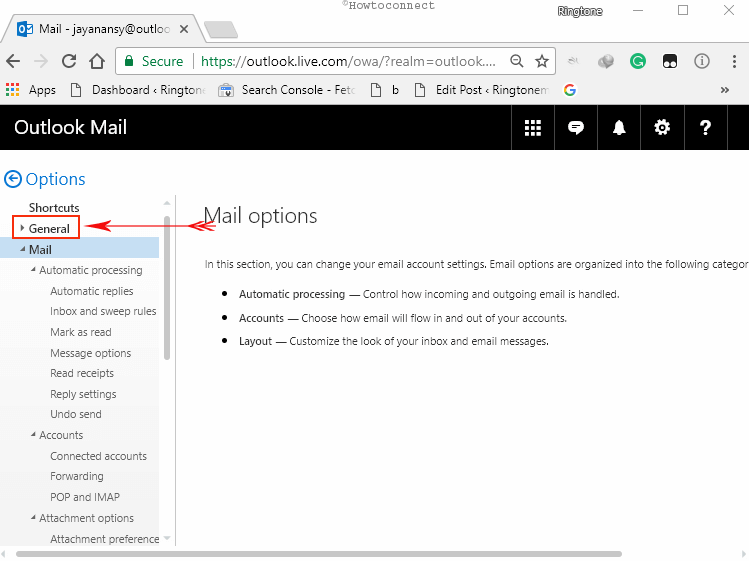Click the Outlook Mail title
Viewport: 749px width, 561px height.
coord(71,128)
